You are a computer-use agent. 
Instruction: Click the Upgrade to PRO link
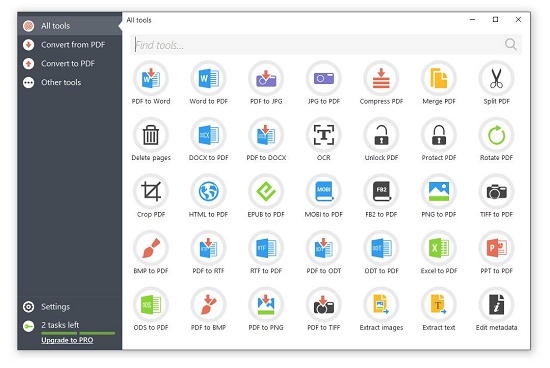(67, 340)
